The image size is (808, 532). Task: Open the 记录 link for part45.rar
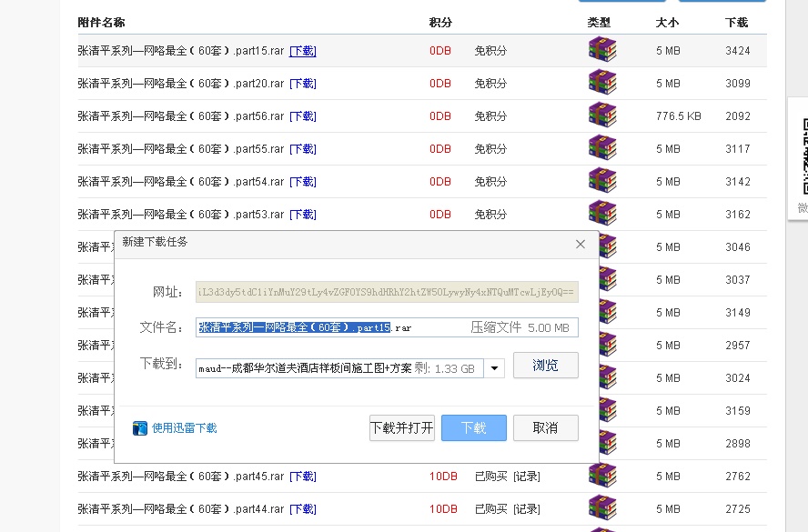pyautogui.click(x=526, y=477)
